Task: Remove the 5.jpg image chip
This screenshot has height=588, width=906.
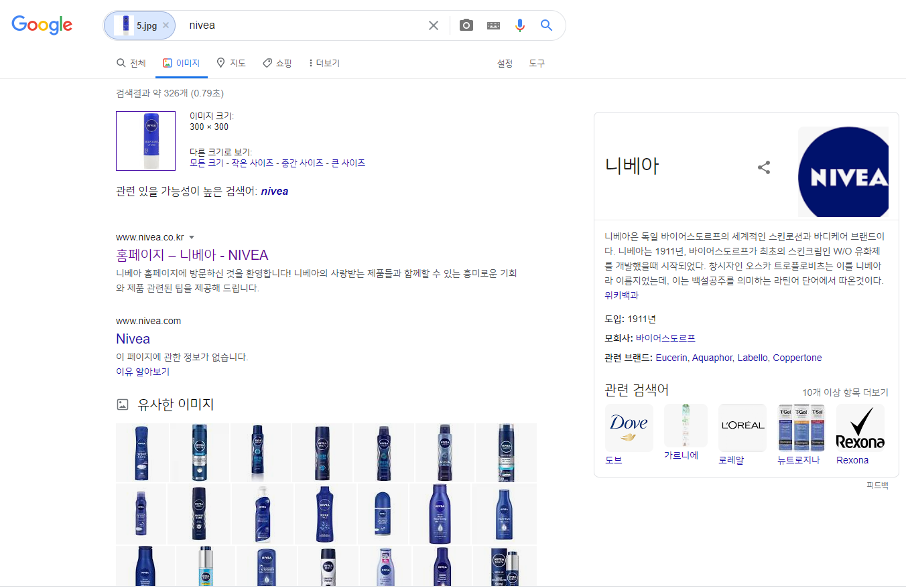Action: pos(166,25)
